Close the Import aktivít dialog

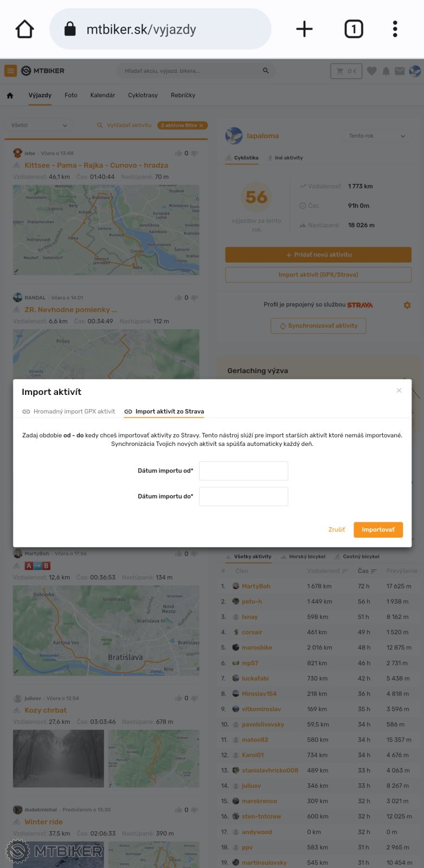(399, 391)
